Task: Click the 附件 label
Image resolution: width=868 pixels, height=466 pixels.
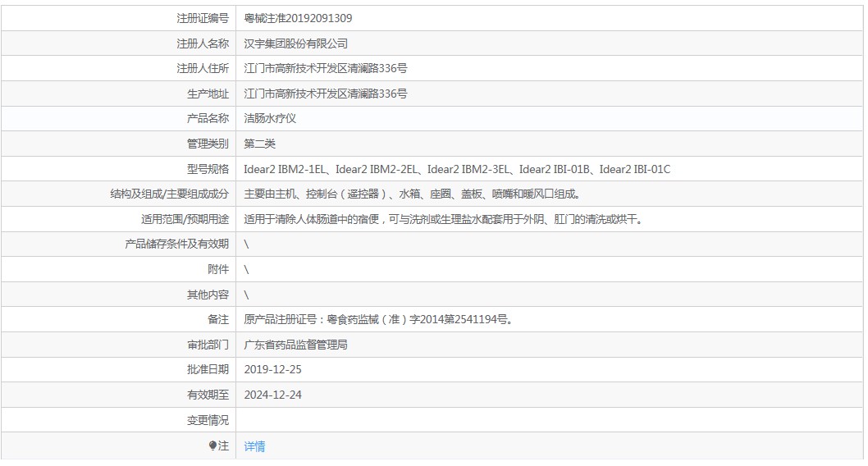Action: [218, 270]
